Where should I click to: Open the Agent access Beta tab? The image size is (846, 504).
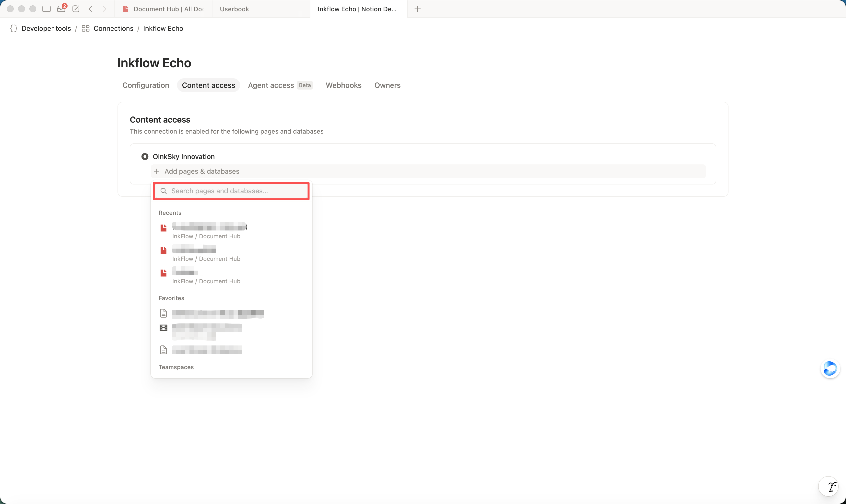(x=280, y=85)
